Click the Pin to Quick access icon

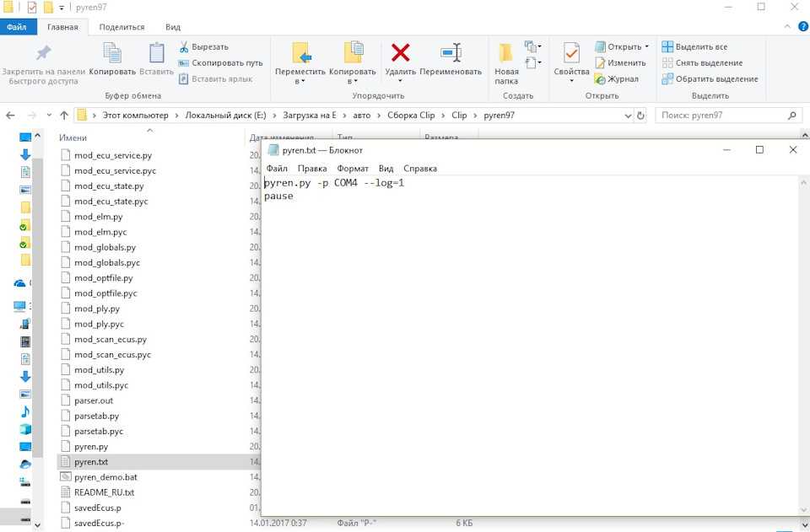[x=43, y=54]
